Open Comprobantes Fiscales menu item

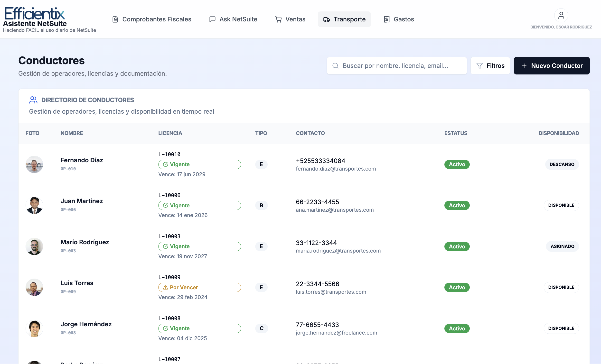(x=152, y=19)
